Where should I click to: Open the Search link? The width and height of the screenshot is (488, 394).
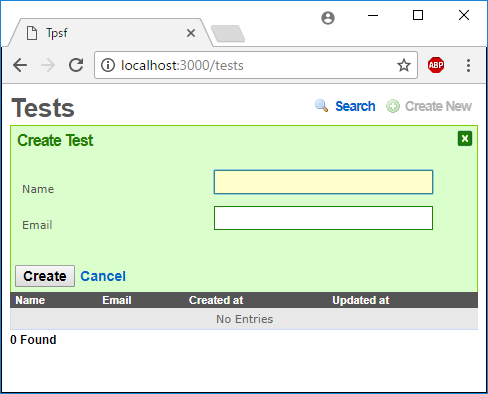pyautogui.click(x=355, y=106)
